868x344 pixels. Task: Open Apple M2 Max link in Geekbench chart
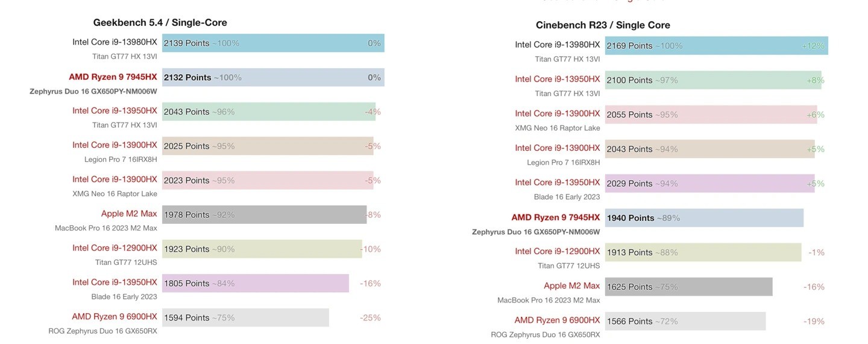(129, 214)
